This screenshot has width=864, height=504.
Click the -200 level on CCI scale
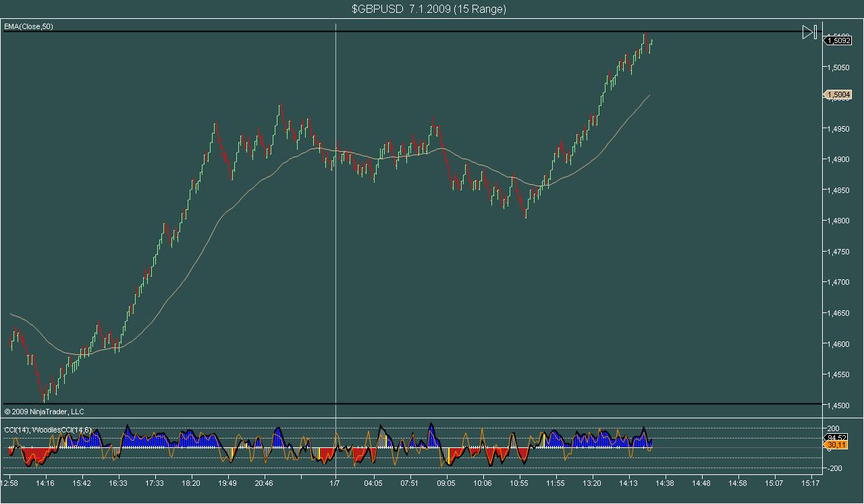tap(836, 468)
